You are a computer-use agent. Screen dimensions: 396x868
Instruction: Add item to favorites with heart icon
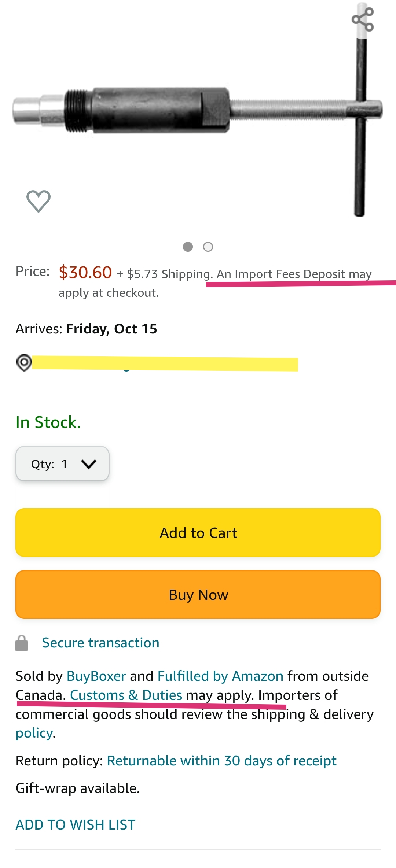(x=38, y=201)
